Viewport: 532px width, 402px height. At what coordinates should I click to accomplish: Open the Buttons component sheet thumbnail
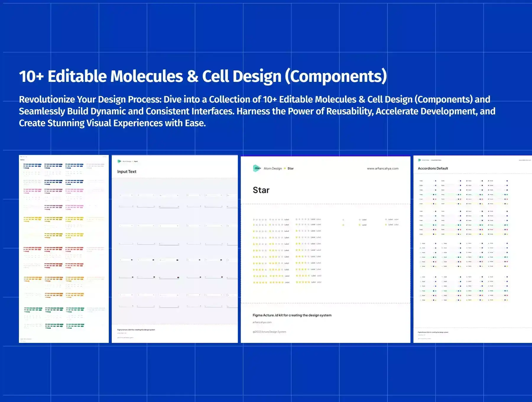[x=64, y=249]
